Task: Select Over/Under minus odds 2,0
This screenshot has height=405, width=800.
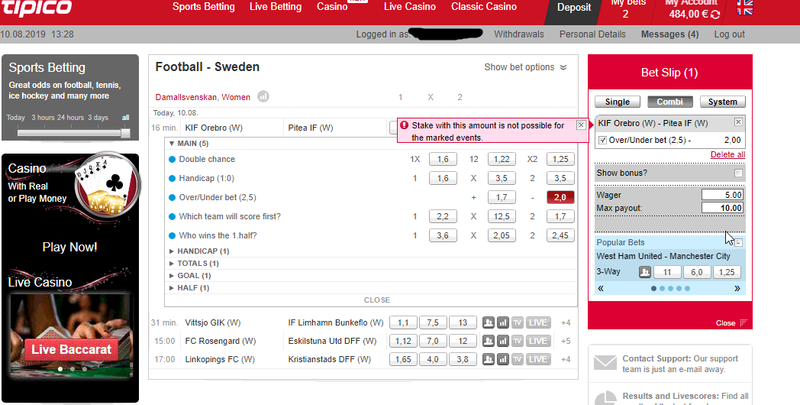Action: click(x=560, y=197)
